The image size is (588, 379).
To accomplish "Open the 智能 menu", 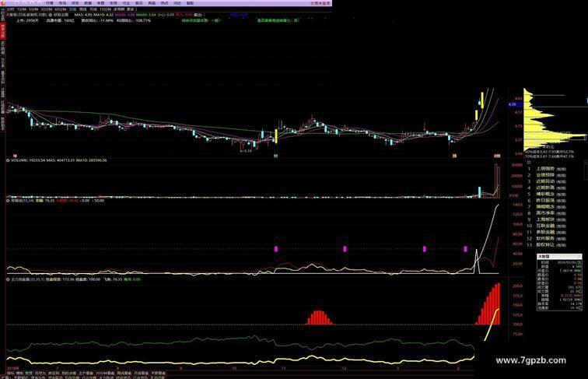I will coord(190,3).
